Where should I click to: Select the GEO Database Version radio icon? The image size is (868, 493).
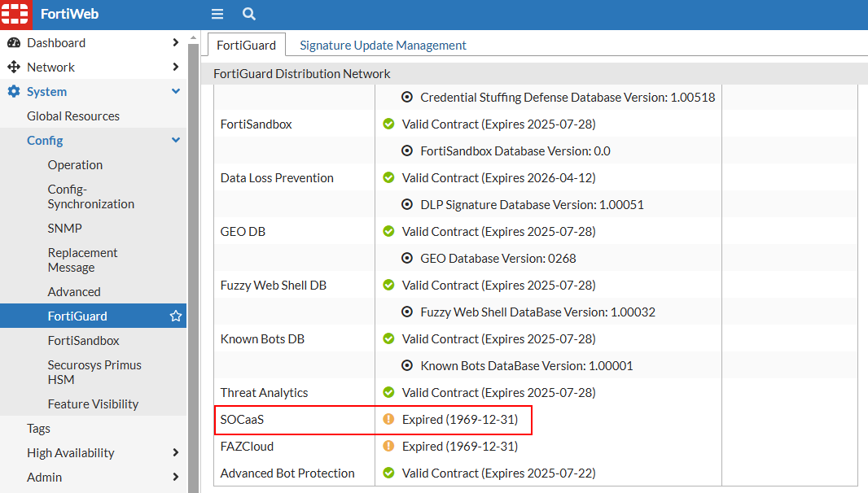[407, 259]
